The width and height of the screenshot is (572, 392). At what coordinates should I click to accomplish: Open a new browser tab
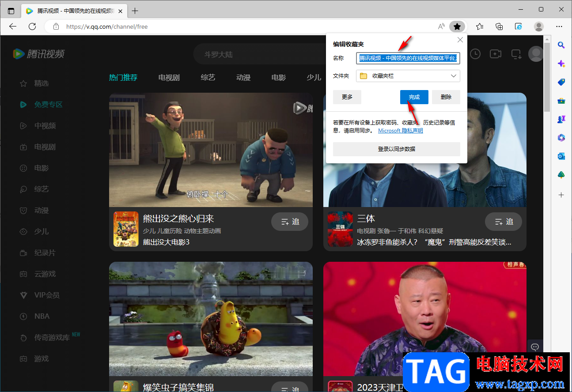click(x=135, y=11)
